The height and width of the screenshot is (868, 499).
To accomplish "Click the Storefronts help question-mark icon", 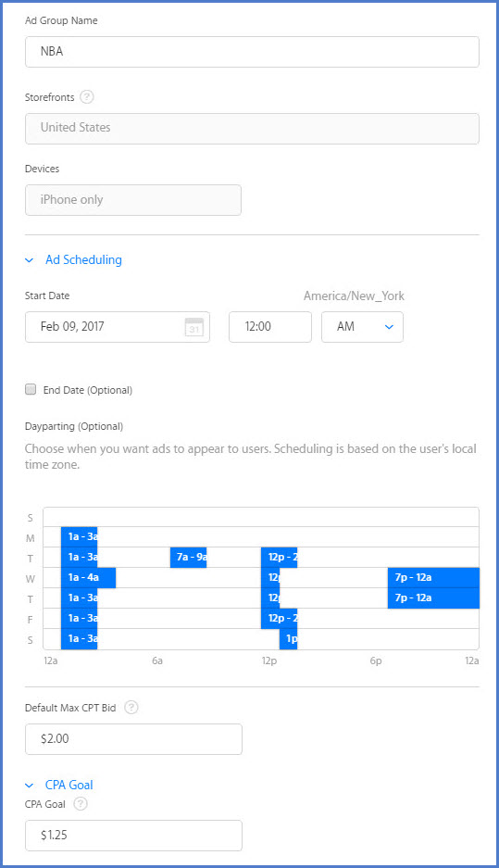I will 87,97.
